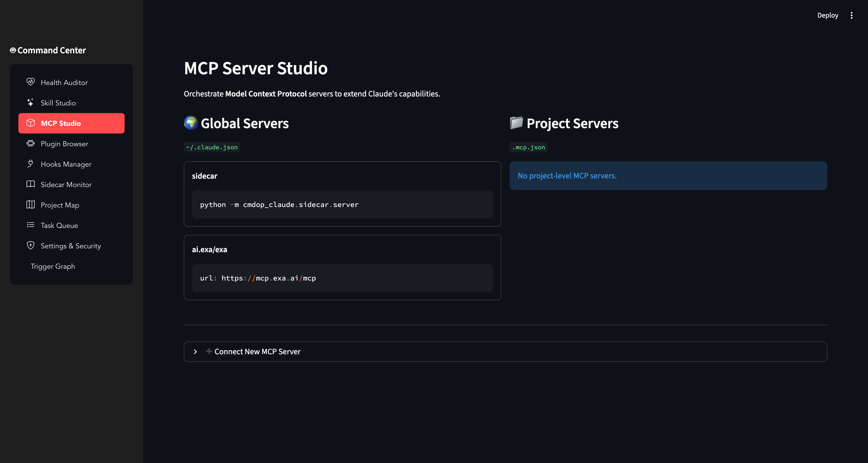Screen dimensions: 868x463
Task: Click the Project Servers heading
Action: [572, 123]
